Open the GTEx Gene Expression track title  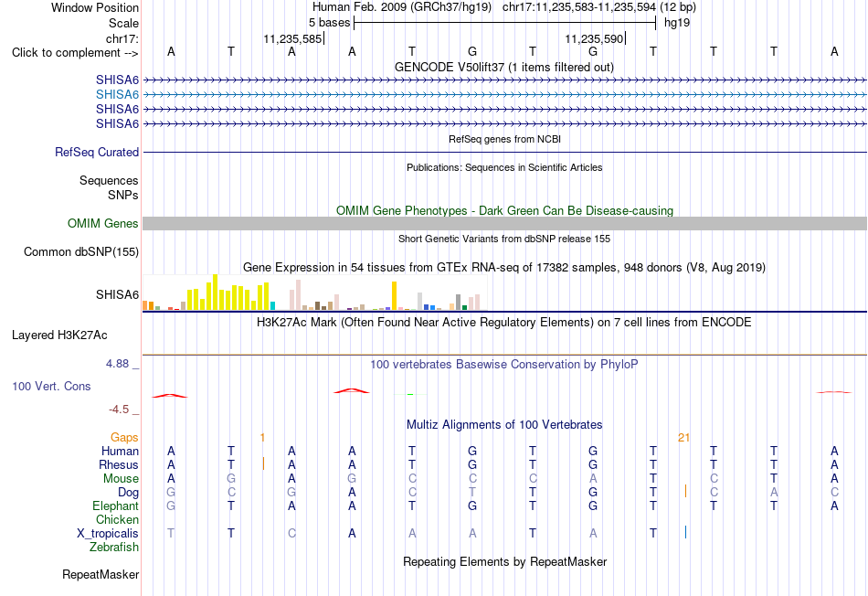(504, 268)
